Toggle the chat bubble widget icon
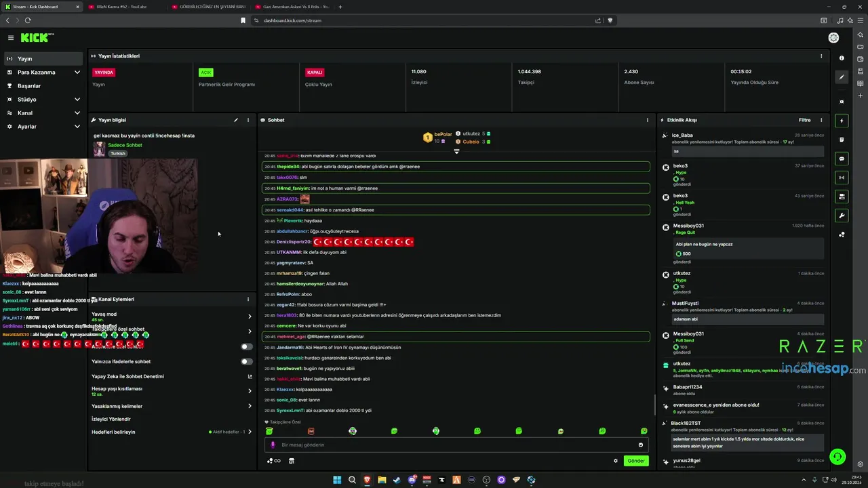 pos(842,159)
